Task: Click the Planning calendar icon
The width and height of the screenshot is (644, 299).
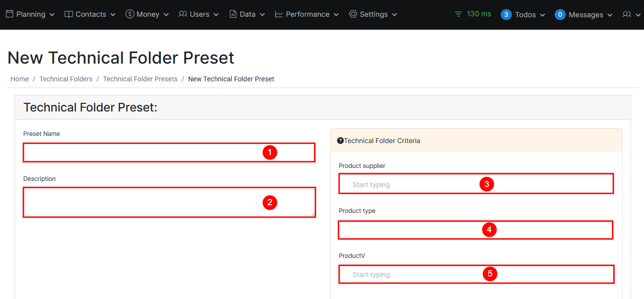Action: 10,14
